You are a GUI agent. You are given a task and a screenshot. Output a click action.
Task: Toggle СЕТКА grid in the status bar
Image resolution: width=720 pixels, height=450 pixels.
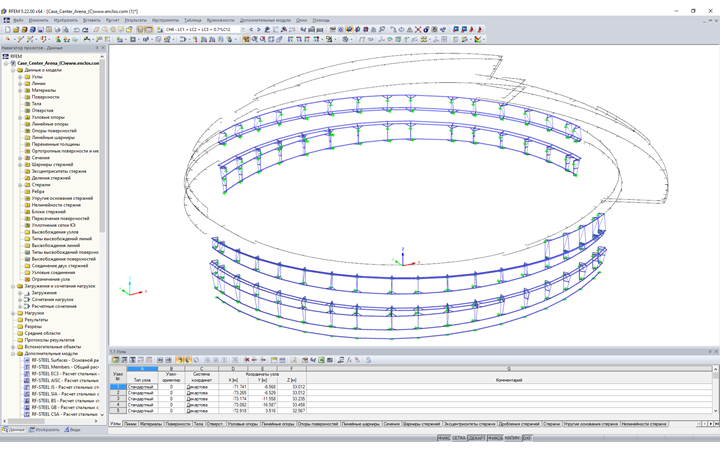pyautogui.click(x=459, y=438)
